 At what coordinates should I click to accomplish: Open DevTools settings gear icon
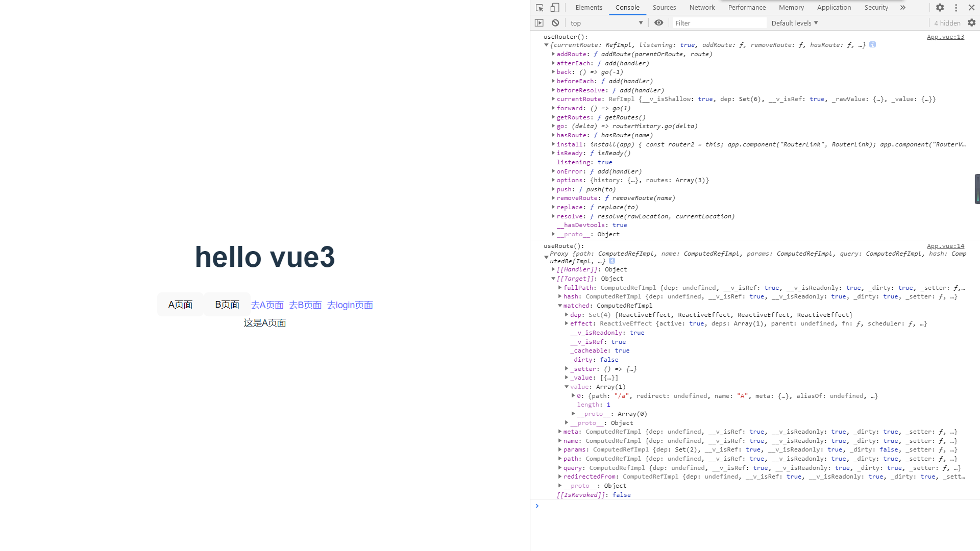tap(940, 8)
